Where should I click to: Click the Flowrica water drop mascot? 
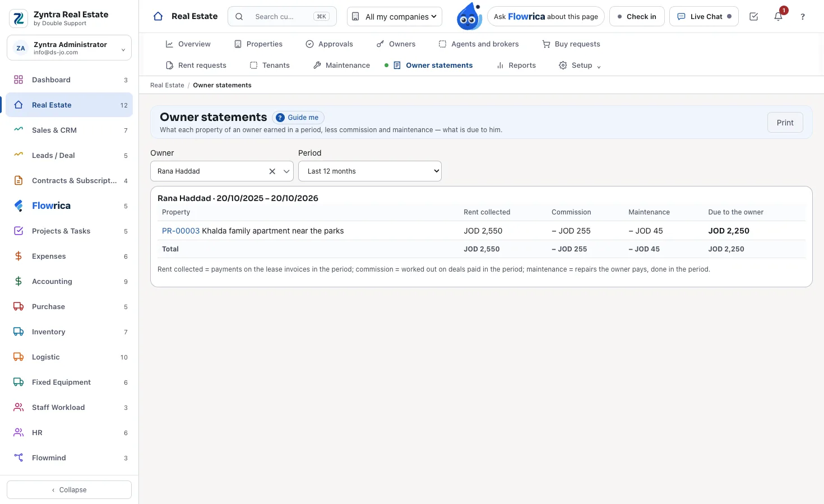click(x=469, y=16)
